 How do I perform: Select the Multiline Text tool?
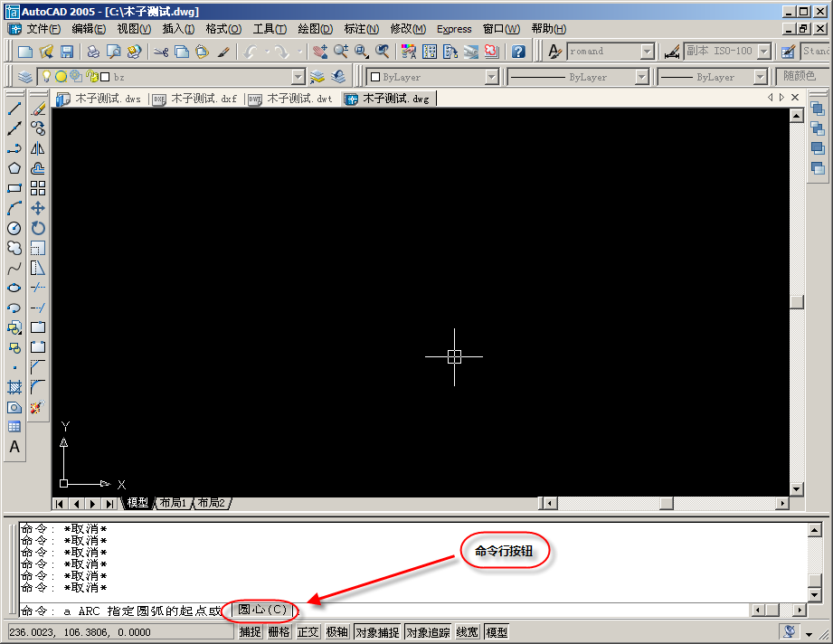click(14, 447)
